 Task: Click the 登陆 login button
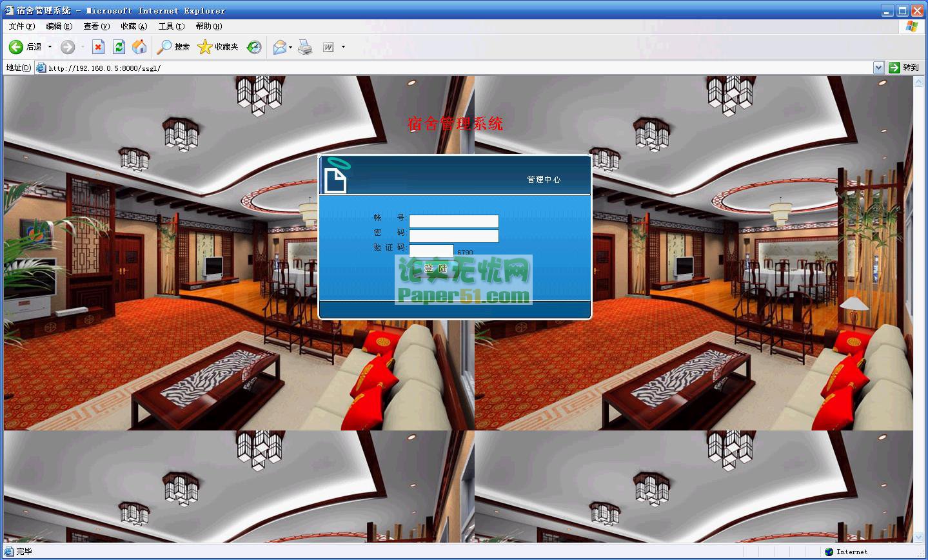pyautogui.click(x=436, y=268)
